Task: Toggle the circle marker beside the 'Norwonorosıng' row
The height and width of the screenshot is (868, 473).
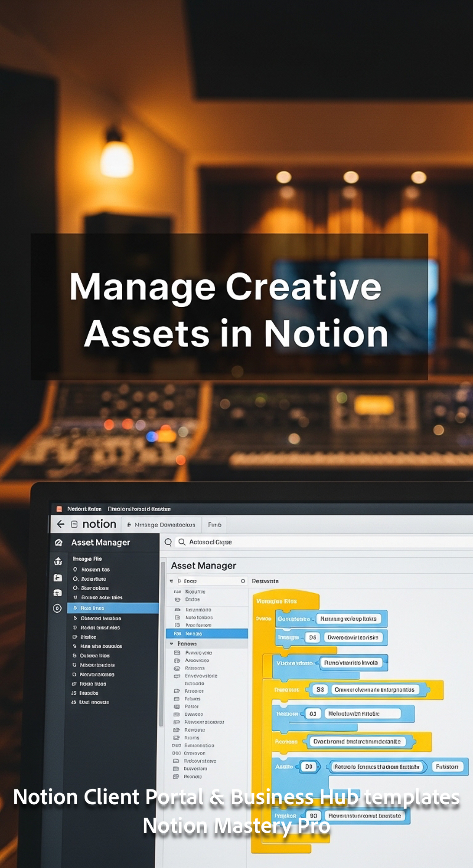Action: tap(74, 674)
